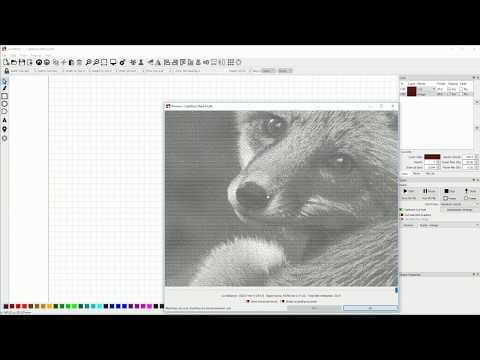
Task: Switch to the Console tab
Action: 430,173
